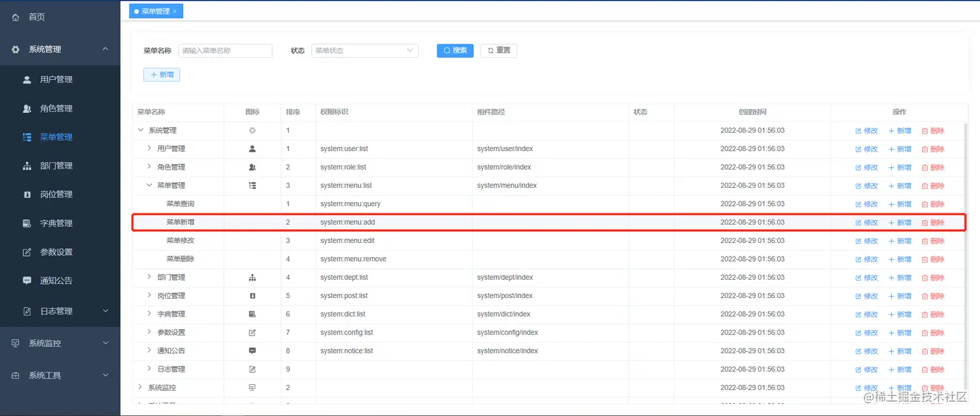Select the system:dept:list permission cell
This screenshot has height=416, width=980.
pyautogui.click(x=394, y=277)
